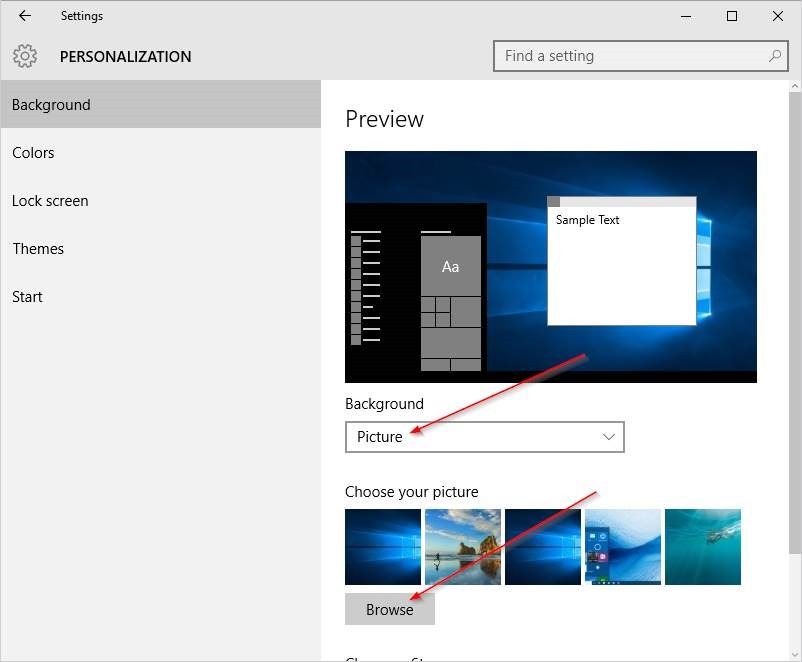Viewport: 802px width, 662px height.
Task: Select the rocky beach wallpaper thumbnail
Action: pos(462,546)
